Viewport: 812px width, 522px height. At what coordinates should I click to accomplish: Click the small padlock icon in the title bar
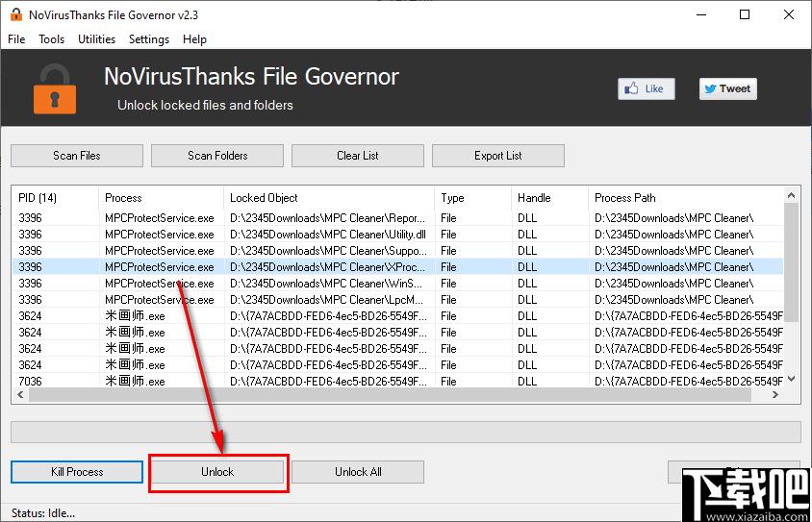16,14
